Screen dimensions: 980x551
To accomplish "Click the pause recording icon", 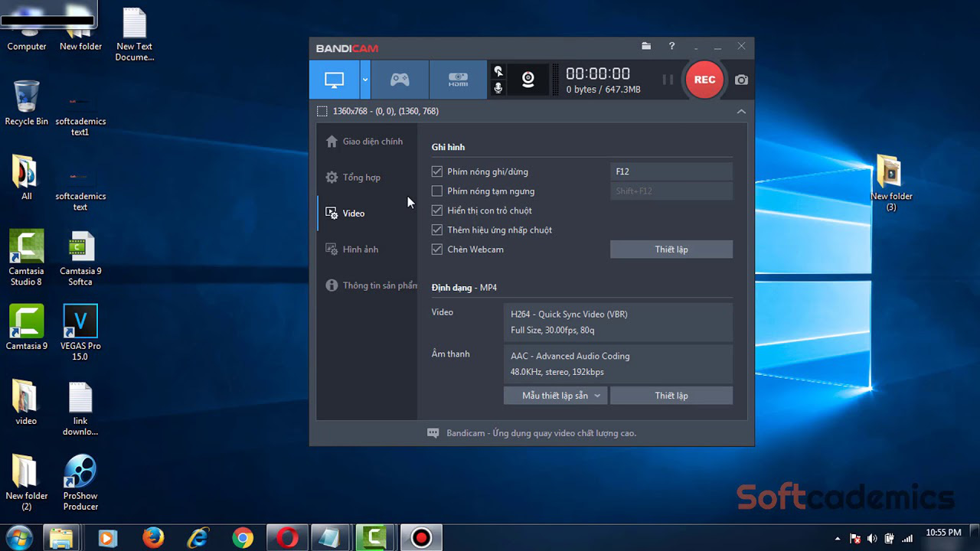I will 668,80.
